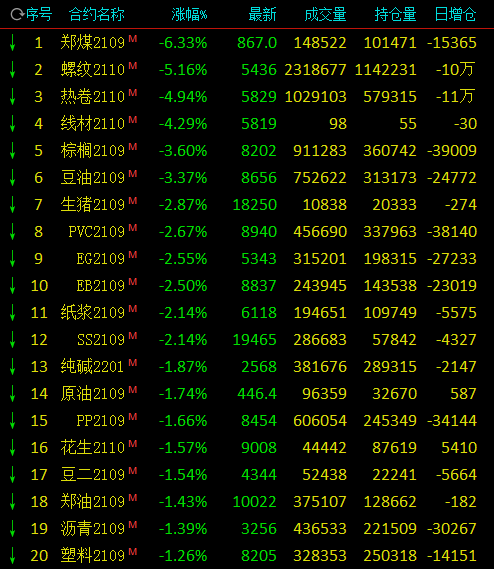
Task: Click the -1.39% change of 沥青2109
Action: click(x=183, y=529)
